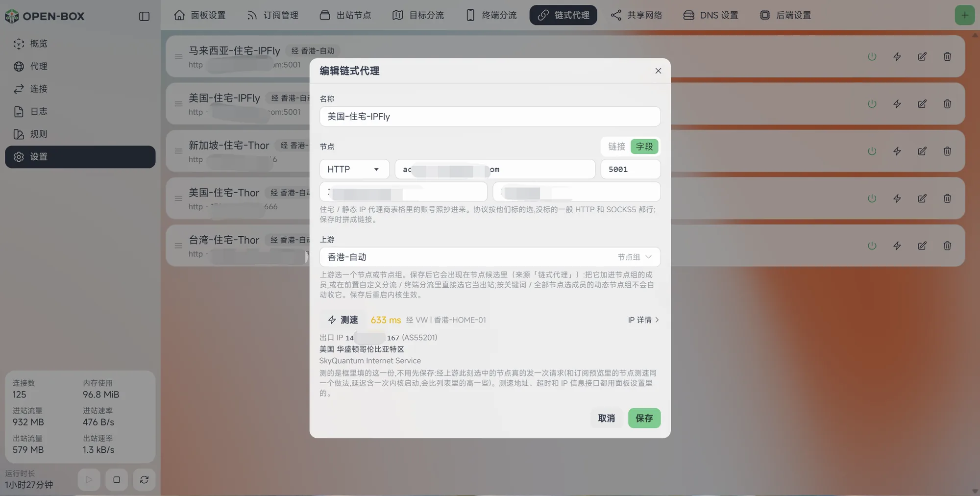This screenshot has height=496, width=980.
Task: Edit the 美国-住宅-Thor chain proxy
Action: click(x=922, y=198)
